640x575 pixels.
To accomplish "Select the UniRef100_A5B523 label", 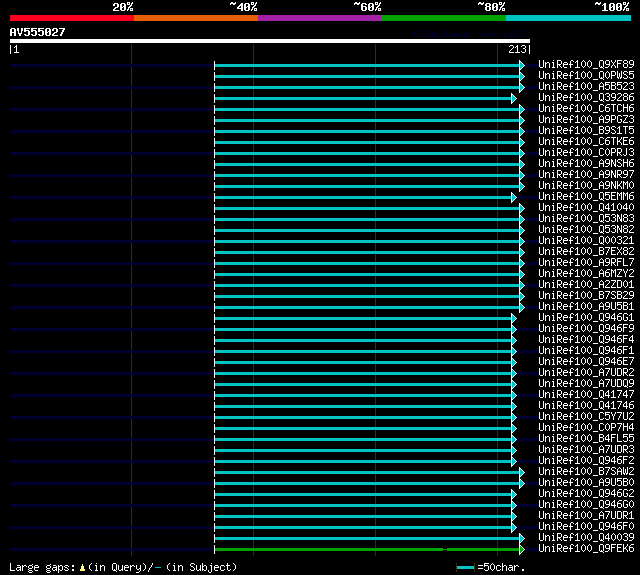I will (586, 87).
